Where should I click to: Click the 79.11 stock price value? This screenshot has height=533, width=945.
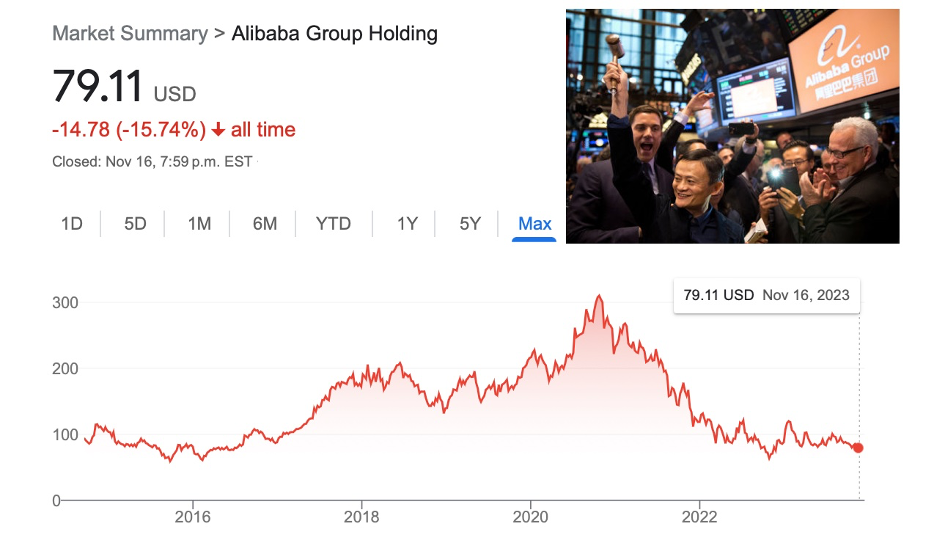[98, 88]
